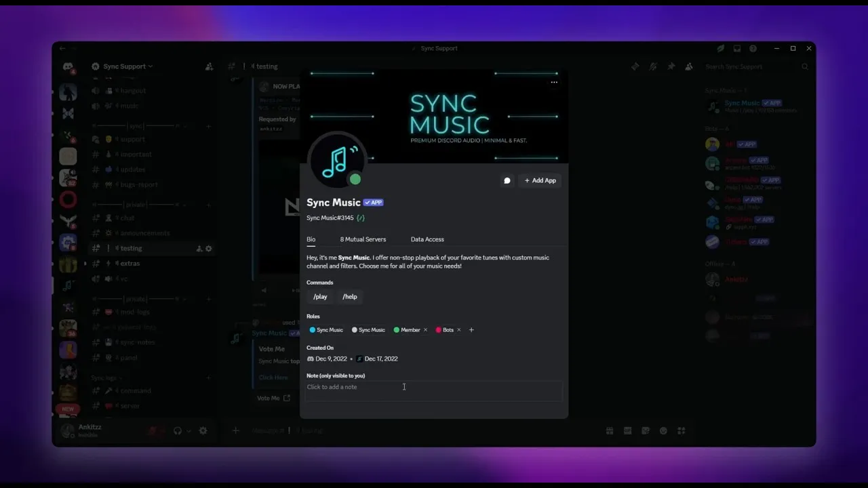868x488 pixels.
Task: Open the three-dot profile options menu
Action: click(x=554, y=83)
